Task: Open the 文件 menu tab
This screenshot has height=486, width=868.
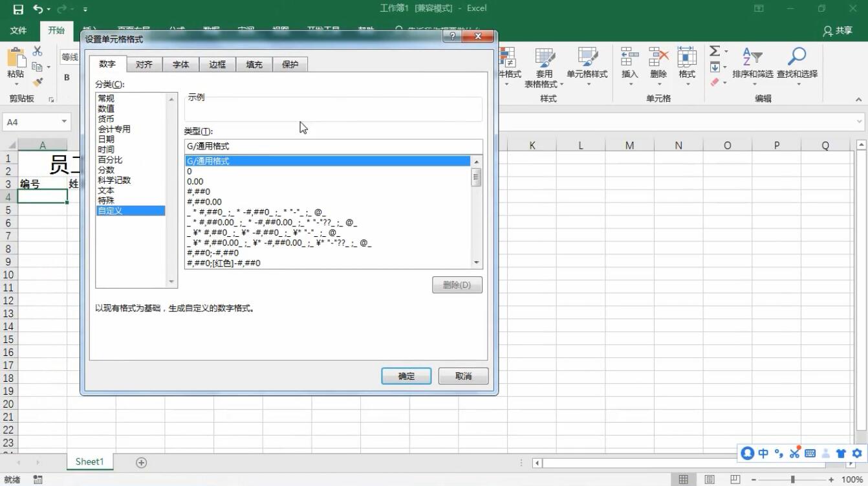Action: (19, 30)
